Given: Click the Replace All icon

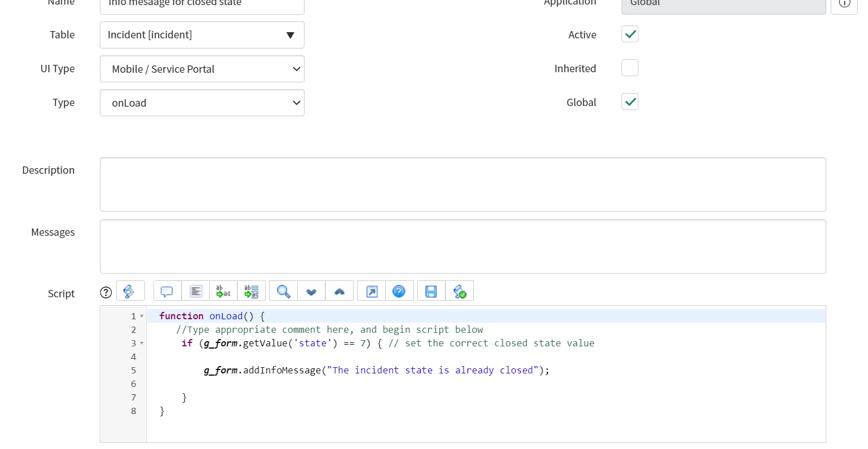Looking at the screenshot, I should [x=252, y=291].
